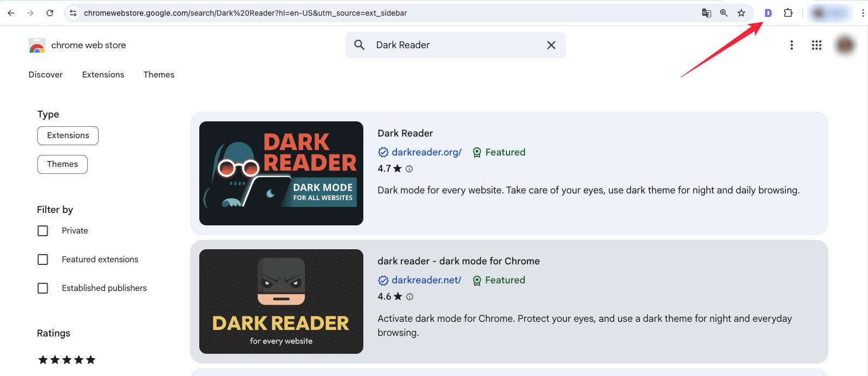The width and height of the screenshot is (868, 376).
Task: Click the verified badge beside darkreader.net
Action: pos(383,280)
